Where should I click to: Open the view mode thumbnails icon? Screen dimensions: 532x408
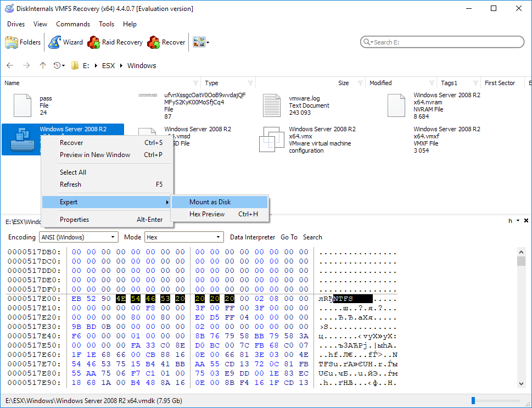199,42
